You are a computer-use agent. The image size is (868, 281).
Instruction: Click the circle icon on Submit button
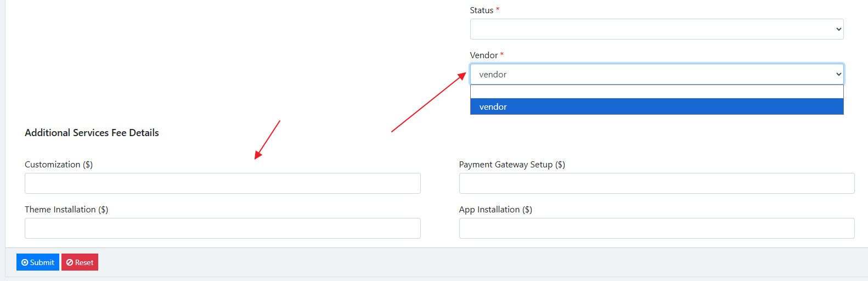pyautogui.click(x=25, y=262)
